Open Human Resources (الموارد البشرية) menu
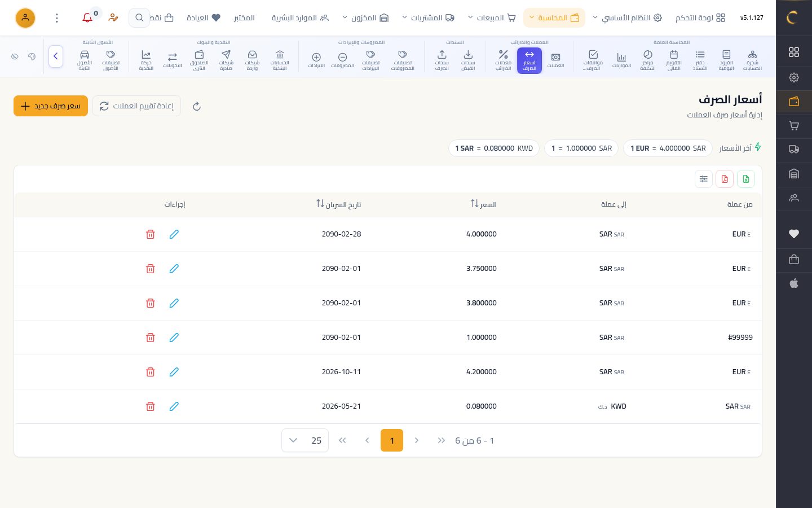The image size is (812, 508). pyautogui.click(x=300, y=18)
